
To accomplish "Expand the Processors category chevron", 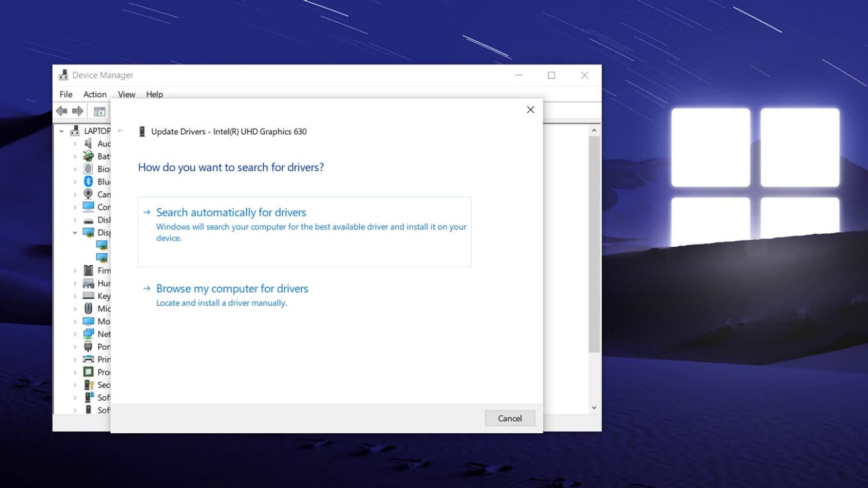I will (75, 372).
